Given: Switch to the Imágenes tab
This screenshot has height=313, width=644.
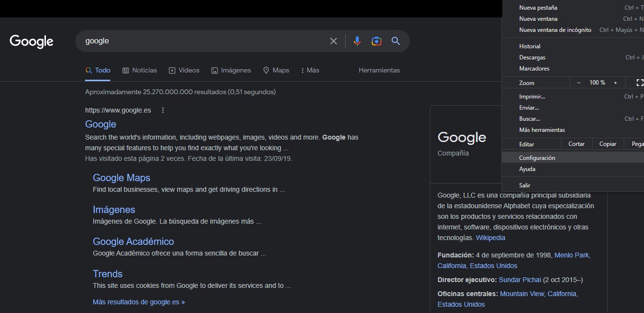Looking at the screenshot, I should click(231, 70).
